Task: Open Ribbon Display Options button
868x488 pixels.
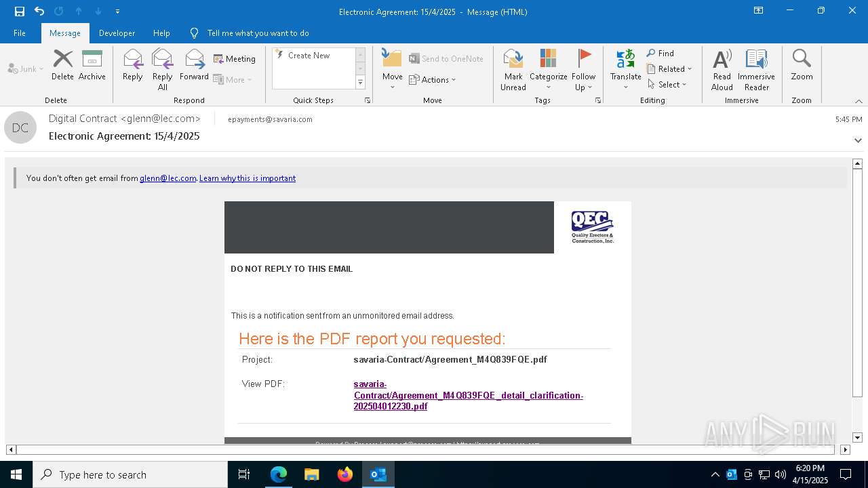Action: click(x=759, y=11)
